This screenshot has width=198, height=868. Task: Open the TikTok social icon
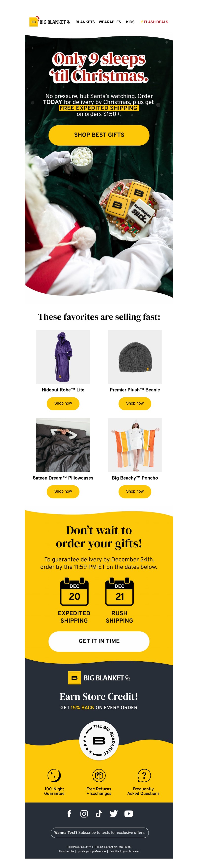99,813
